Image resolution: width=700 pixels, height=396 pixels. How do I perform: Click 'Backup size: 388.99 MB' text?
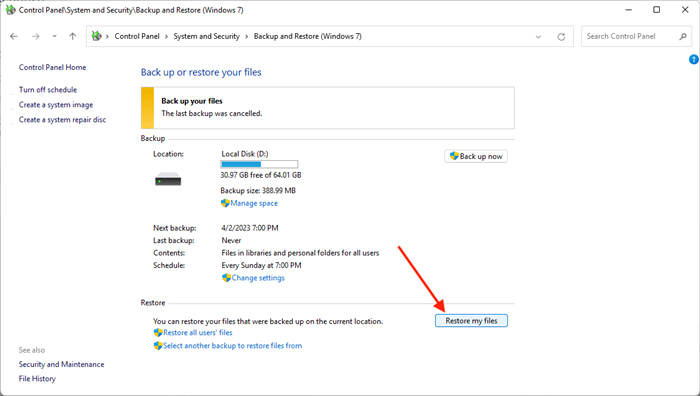click(258, 191)
